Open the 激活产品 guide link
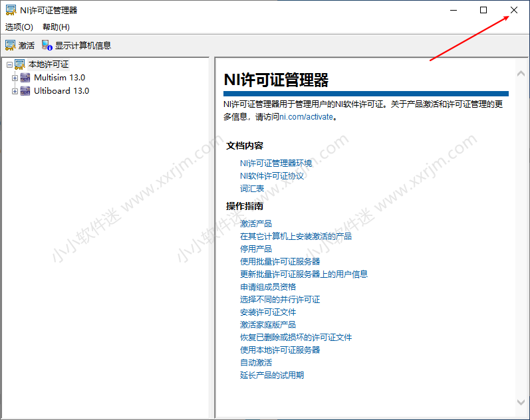The width and height of the screenshot is (530, 420). [x=256, y=224]
